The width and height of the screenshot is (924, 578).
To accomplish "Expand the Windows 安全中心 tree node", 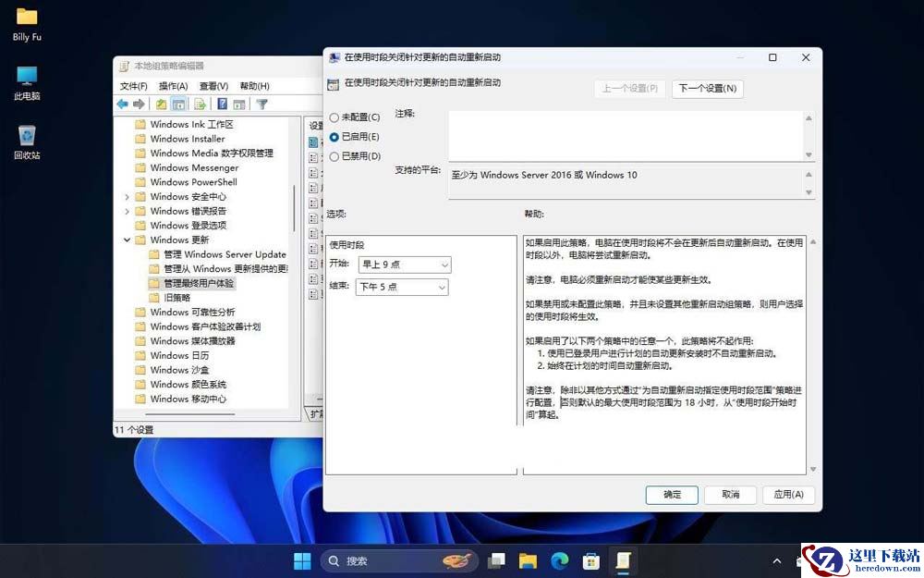I will [x=127, y=196].
